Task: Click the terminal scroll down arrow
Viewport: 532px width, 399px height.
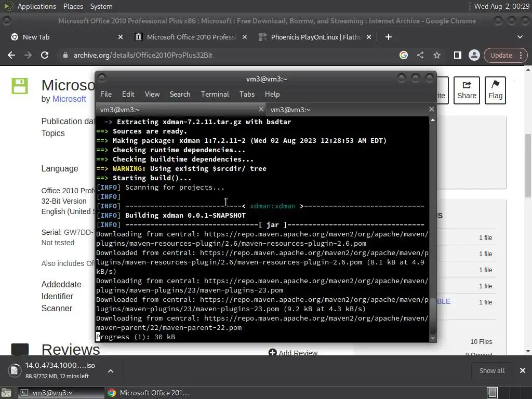Action: pyautogui.click(x=433, y=338)
